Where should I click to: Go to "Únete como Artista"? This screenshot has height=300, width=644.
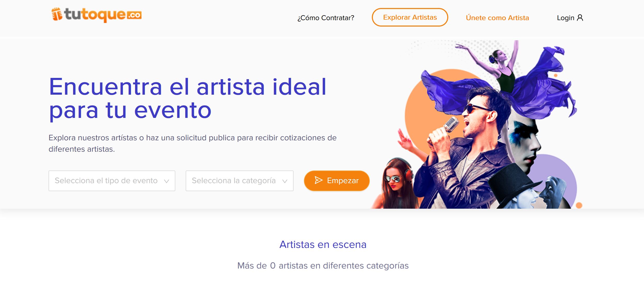tap(497, 18)
